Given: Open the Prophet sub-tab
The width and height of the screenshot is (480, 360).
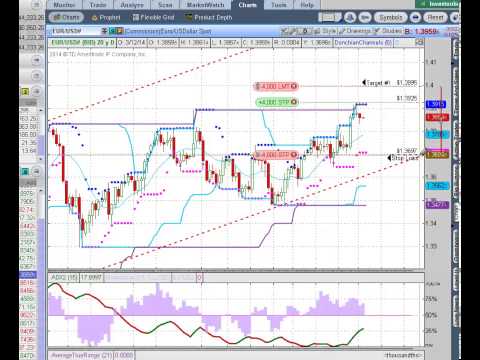Looking at the screenshot, I should click(106, 17).
